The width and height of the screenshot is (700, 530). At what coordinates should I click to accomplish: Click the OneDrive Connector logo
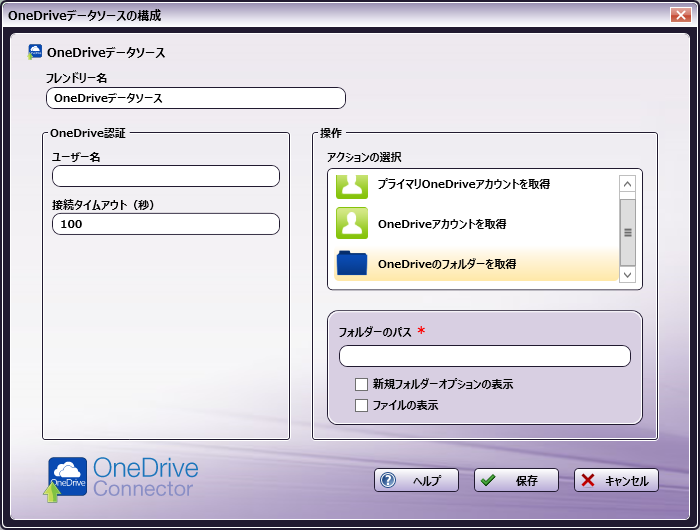(123, 479)
